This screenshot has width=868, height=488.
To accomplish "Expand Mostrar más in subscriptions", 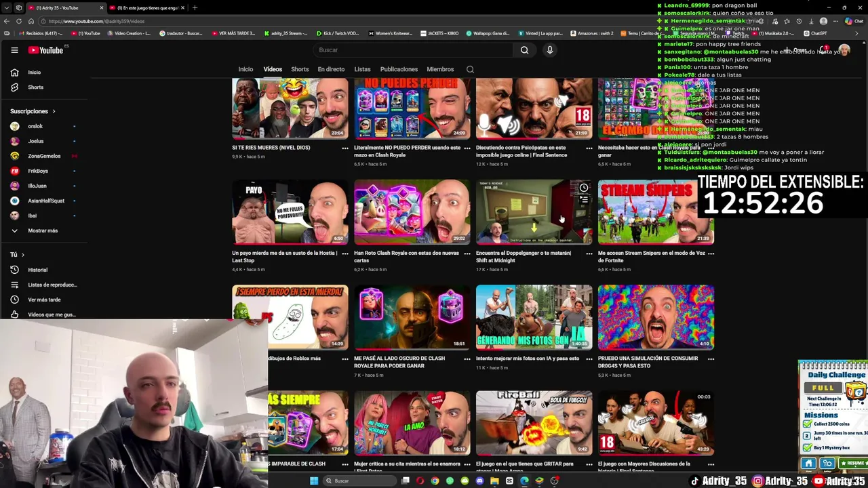I will coord(43,230).
